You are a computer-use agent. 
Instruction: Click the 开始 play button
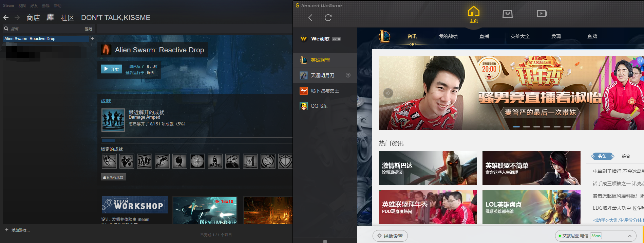[x=111, y=69]
